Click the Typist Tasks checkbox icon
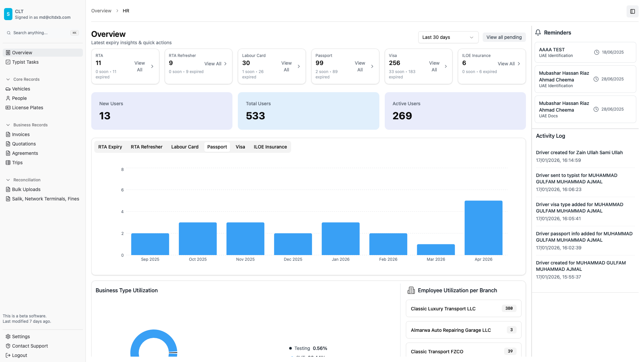Viewport: 644px width, 362px height. point(8,62)
